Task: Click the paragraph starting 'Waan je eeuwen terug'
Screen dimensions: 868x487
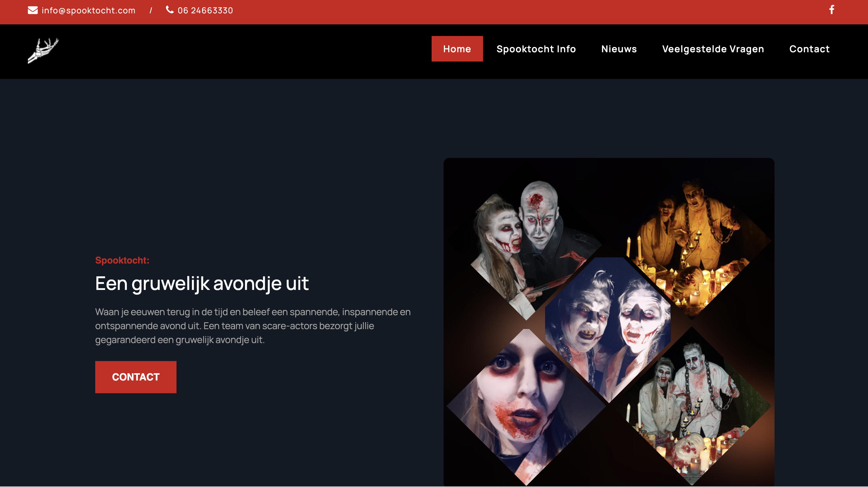Action: click(x=253, y=326)
